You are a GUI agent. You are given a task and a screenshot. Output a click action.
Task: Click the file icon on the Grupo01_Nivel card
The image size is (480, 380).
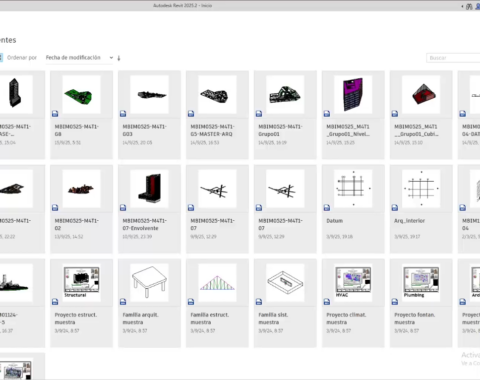tap(327, 114)
